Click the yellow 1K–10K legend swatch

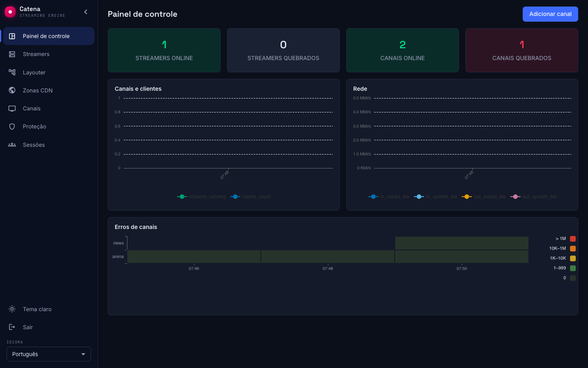(573, 258)
